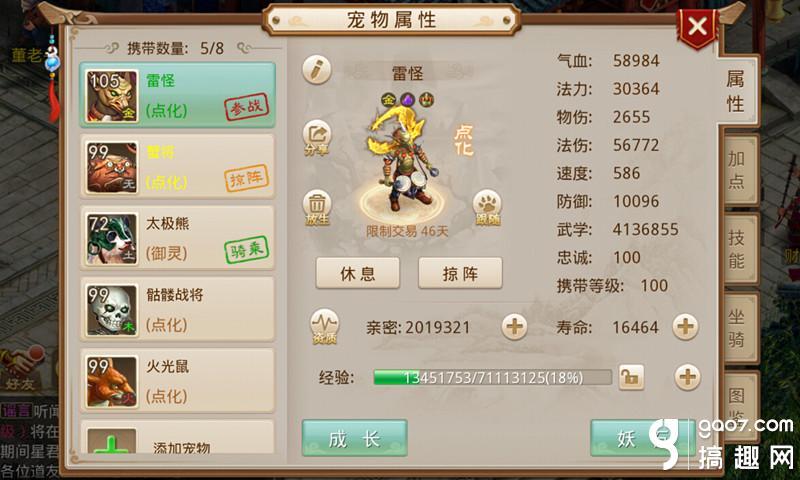Select the 坐骑 side tab
800x480 pixels.
737,328
